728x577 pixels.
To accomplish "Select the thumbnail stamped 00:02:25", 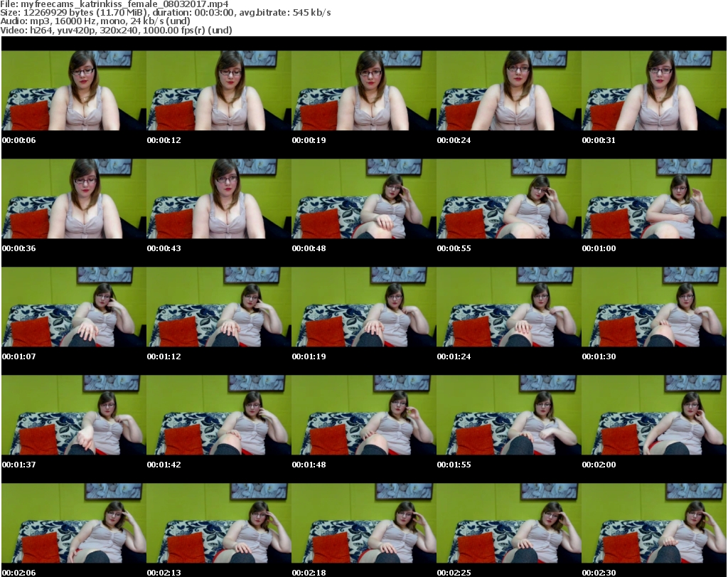I will (508, 524).
